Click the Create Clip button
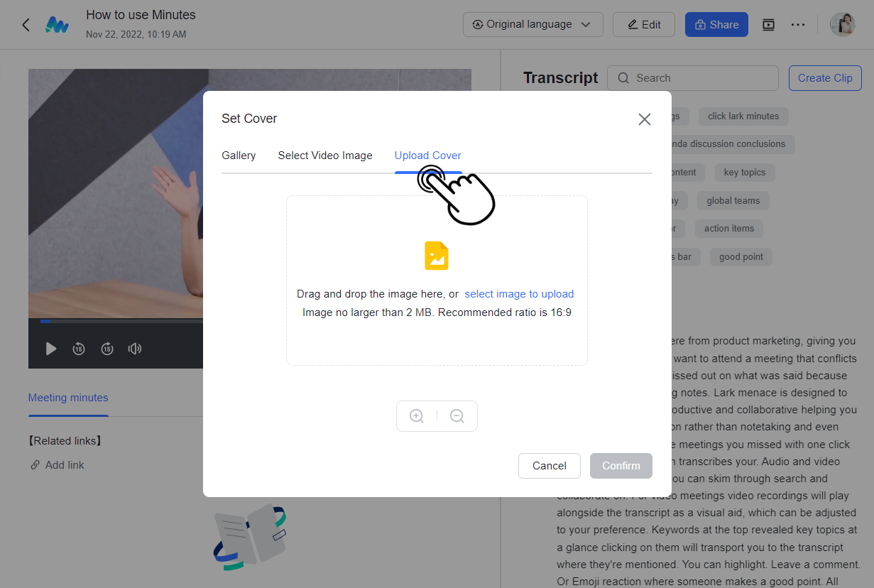Screen dimensions: 874x588 pyautogui.click(x=824, y=78)
